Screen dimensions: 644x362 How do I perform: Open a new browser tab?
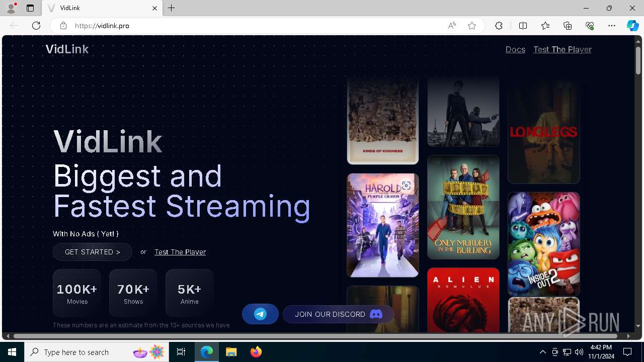pos(172,8)
